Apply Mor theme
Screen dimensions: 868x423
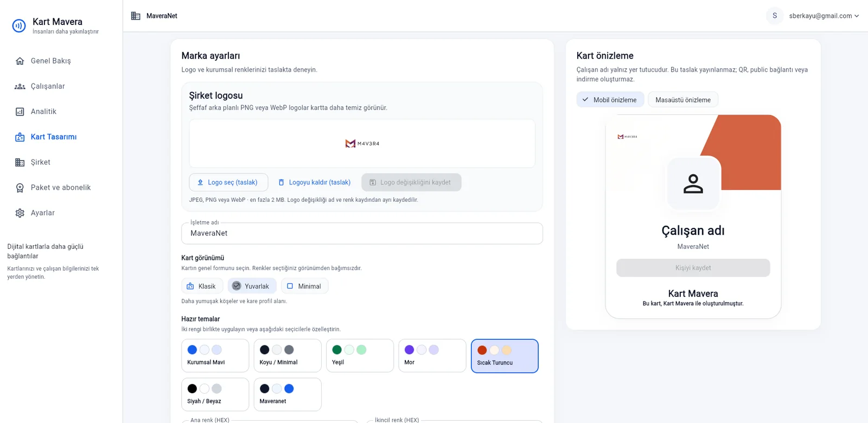tap(432, 356)
